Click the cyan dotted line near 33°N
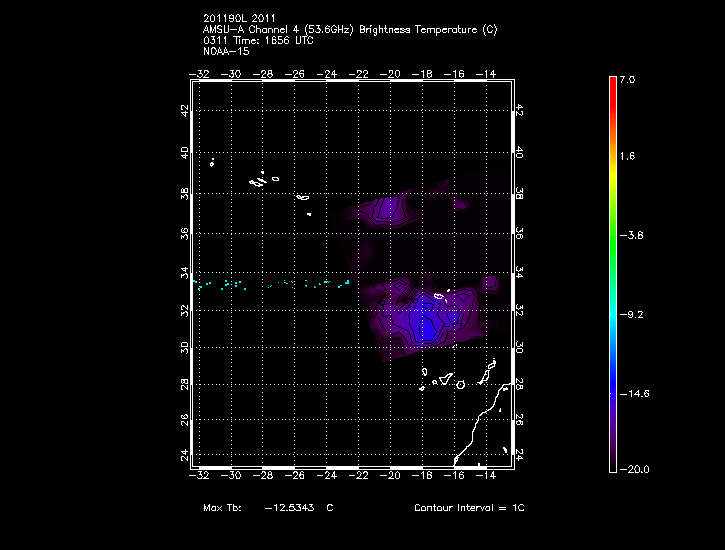Image resolution: width=725 pixels, height=550 pixels. point(275,285)
